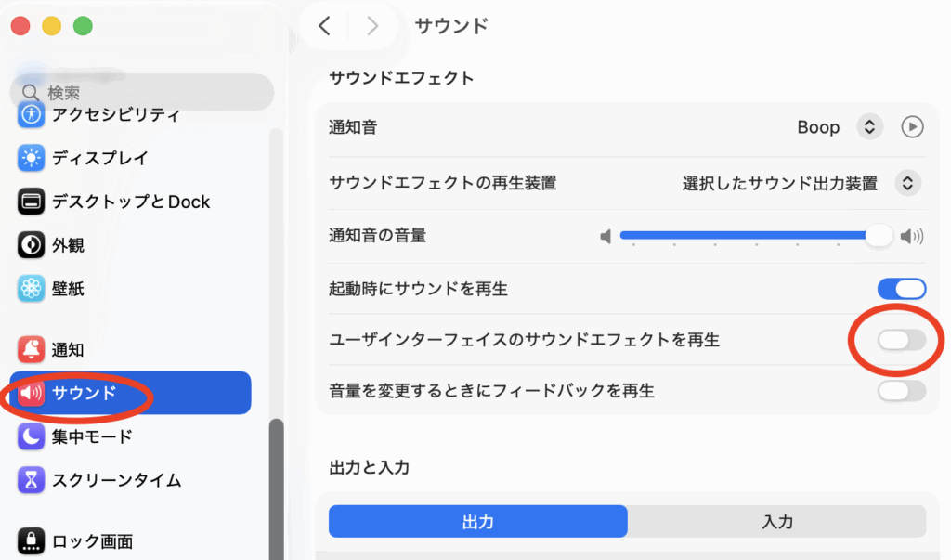
Task: Click the ロック画面 lock icon
Action: pyautogui.click(x=32, y=541)
